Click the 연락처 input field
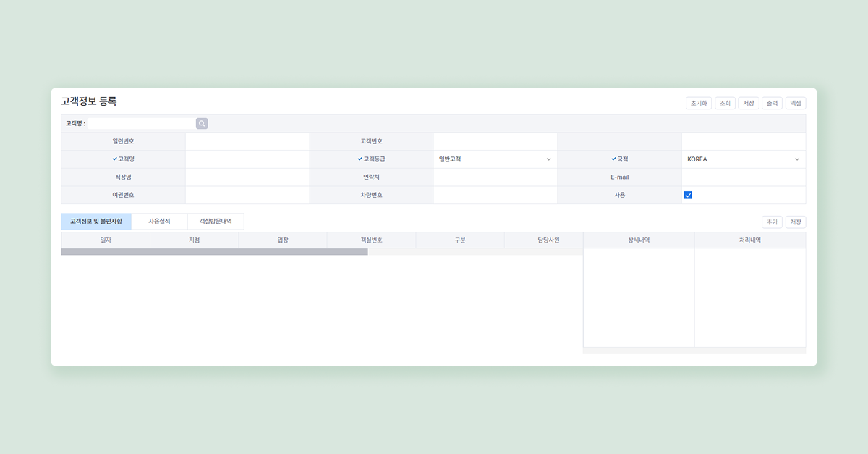This screenshot has width=868, height=454. pyautogui.click(x=495, y=177)
